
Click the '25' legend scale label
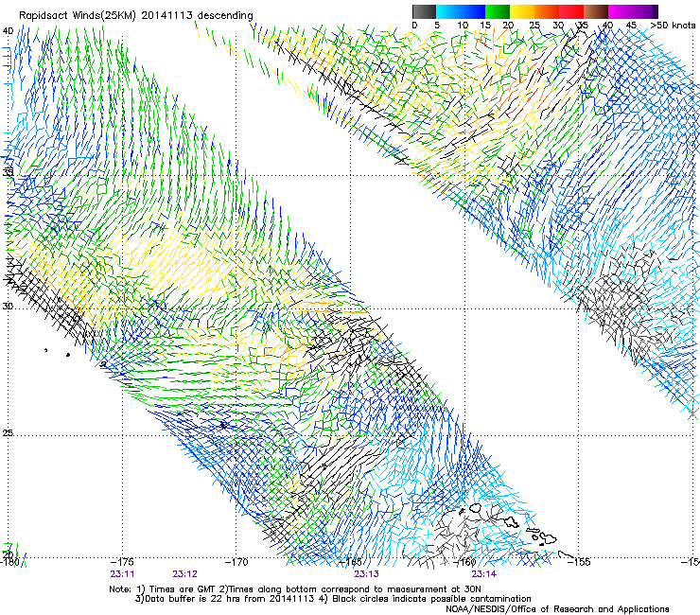[x=534, y=26]
